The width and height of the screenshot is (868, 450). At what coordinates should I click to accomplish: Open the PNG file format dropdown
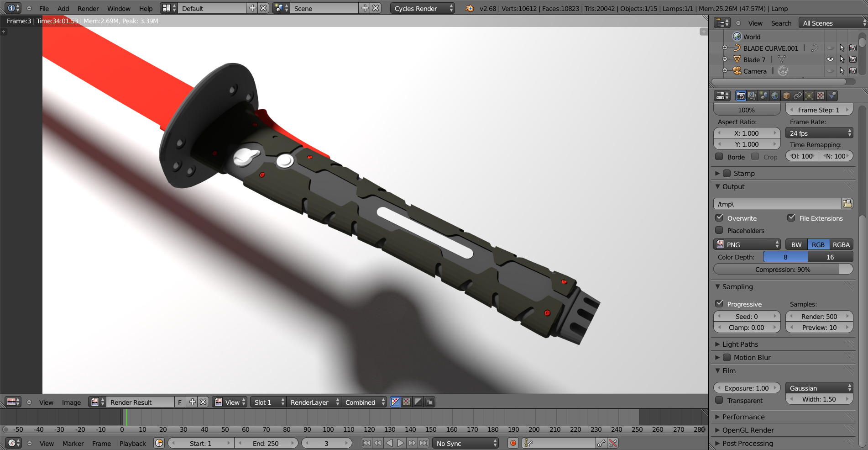tap(747, 244)
